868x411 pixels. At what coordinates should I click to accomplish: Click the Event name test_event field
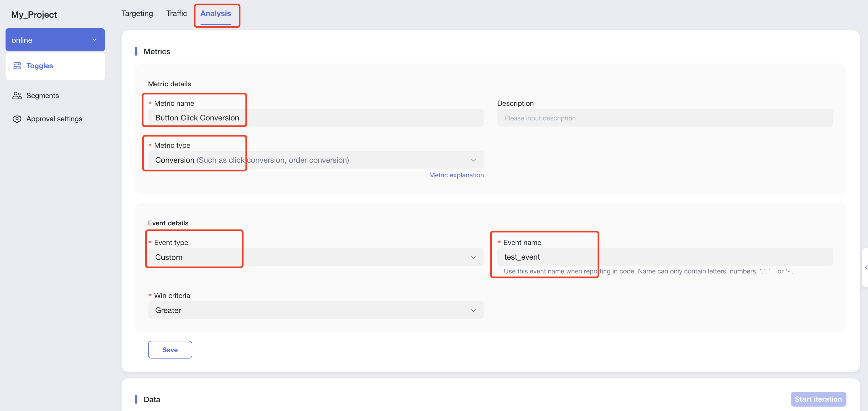664,257
